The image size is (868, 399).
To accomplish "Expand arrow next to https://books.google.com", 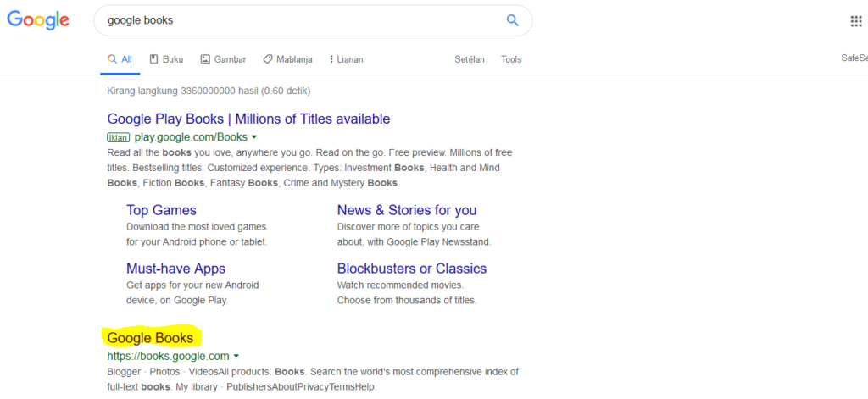I will coord(236,356).
